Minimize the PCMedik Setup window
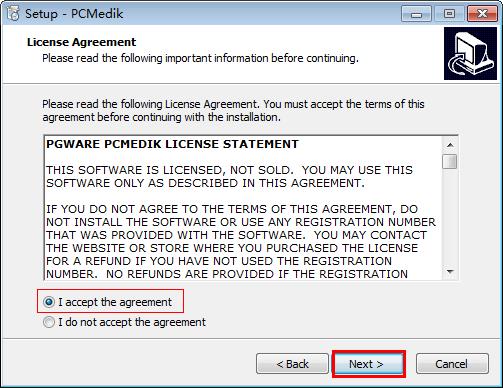 tap(416, 14)
